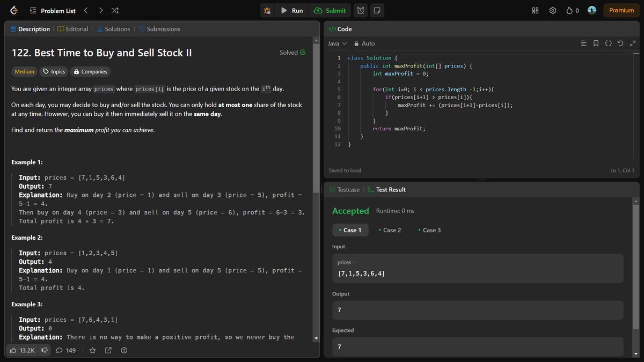Switch to the Testcase tab
This screenshot has width=644, height=362.
(345, 189)
